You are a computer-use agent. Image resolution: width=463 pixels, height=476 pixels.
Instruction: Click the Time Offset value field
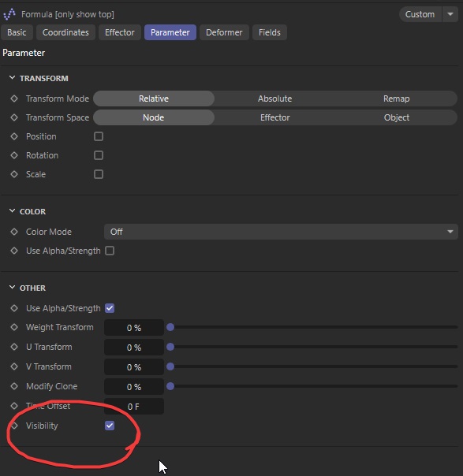(134, 407)
